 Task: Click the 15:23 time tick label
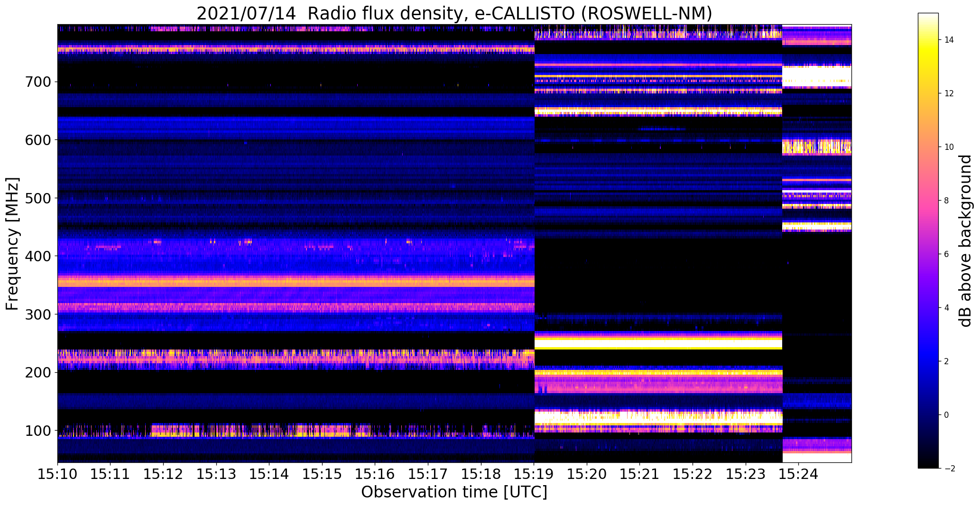(746, 474)
